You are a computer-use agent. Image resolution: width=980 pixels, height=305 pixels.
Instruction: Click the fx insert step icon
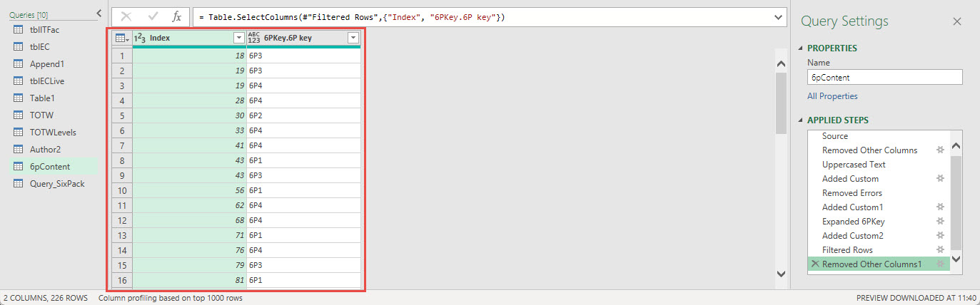tap(177, 16)
